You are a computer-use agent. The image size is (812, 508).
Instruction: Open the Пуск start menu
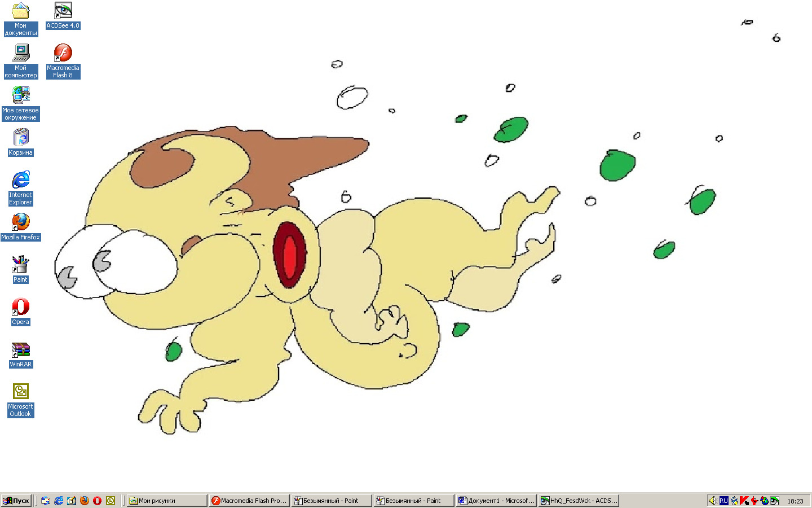tap(16, 501)
